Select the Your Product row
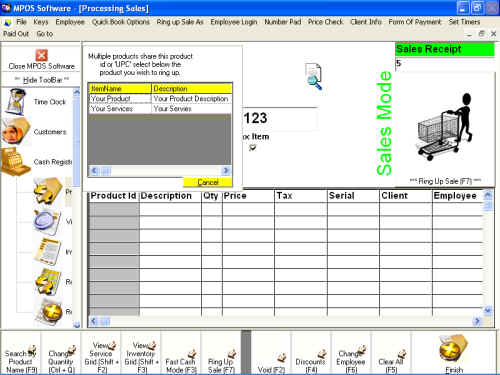This screenshot has width=500, height=375. tap(160, 99)
